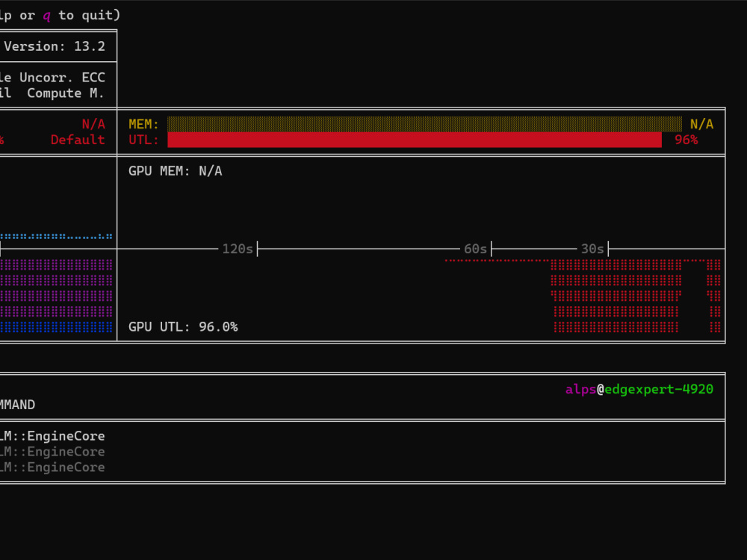Click the 'Compute M.' header text
747x560 pixels.
pyautogui.click(x=65, y=93)
